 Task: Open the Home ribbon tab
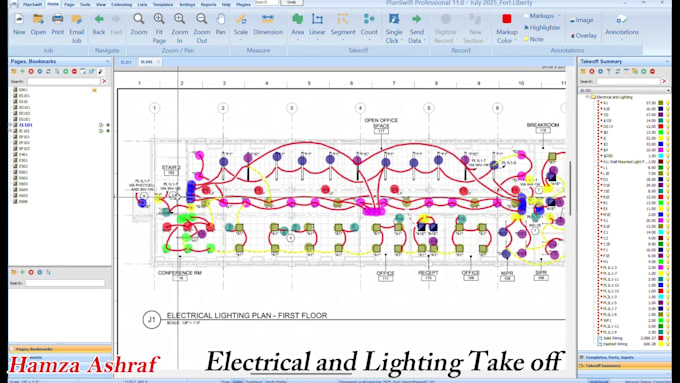pos(53,4)
